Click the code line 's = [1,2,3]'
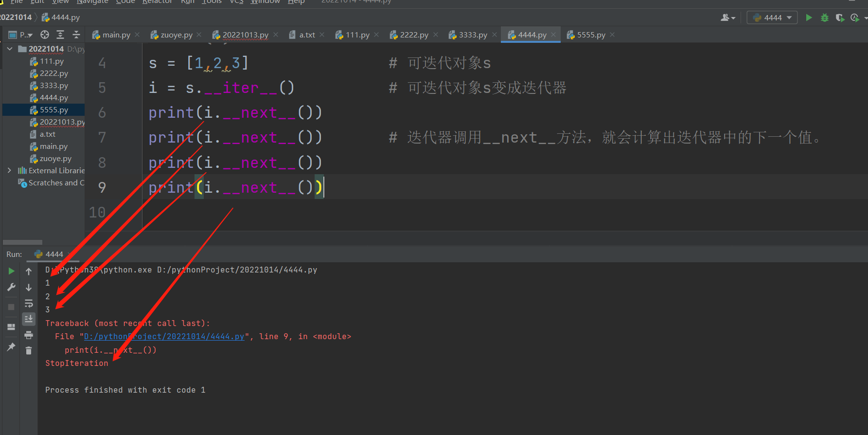 tap(198, 63)
